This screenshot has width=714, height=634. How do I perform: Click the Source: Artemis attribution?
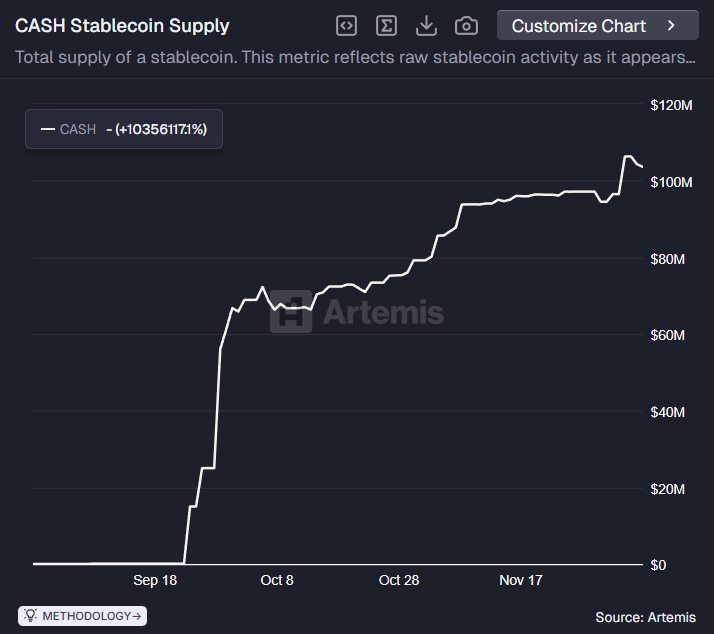click(x=645, y=617)
